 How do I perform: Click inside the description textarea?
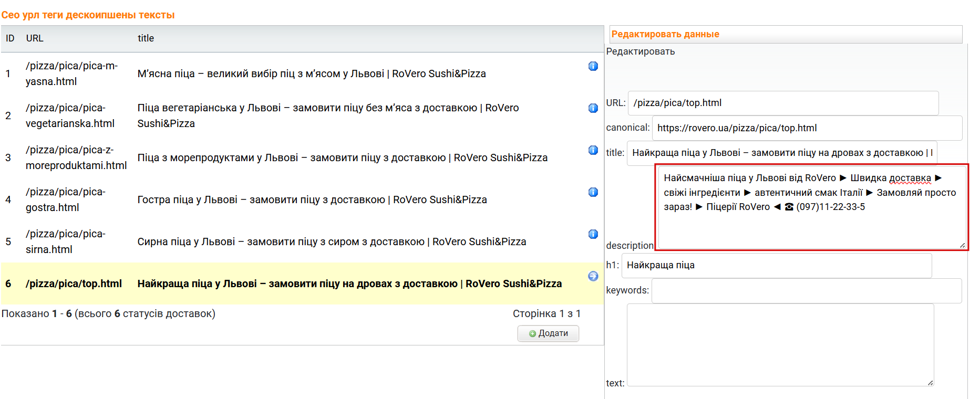(x=811, y=226)
